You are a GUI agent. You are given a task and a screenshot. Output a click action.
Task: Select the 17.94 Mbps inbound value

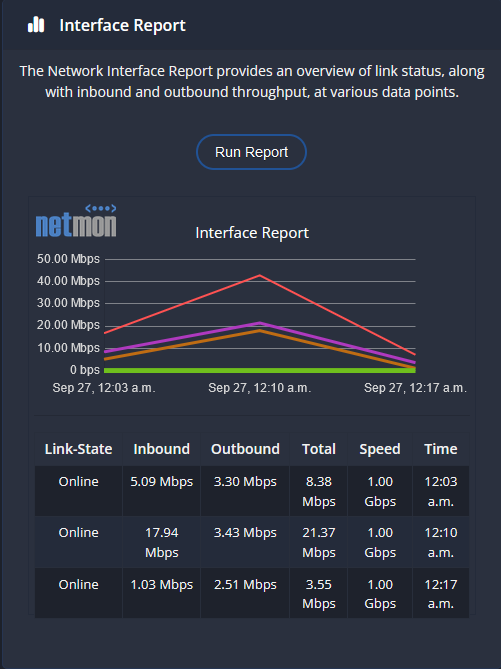[161, 542]
